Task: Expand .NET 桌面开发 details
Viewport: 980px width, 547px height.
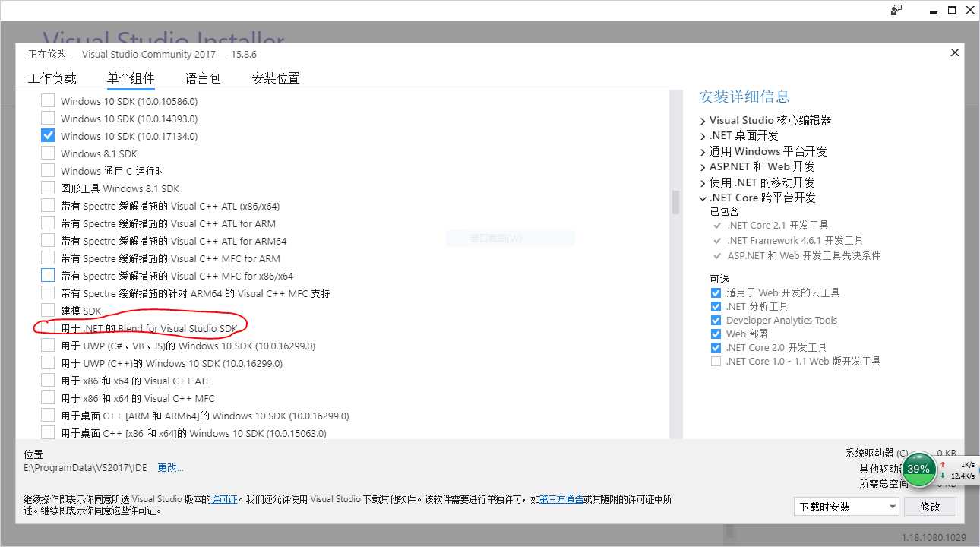Action: [x=703, y=136]
